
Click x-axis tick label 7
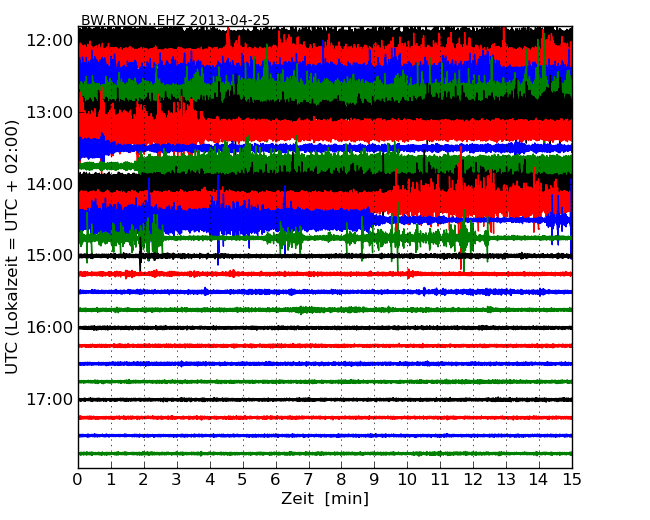pyautogui.click(x=308, y=480)
